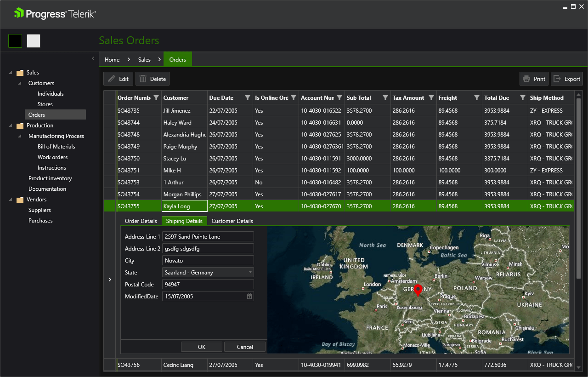Open the Total Due column filter
588x377 pixels.
coord(522,98)
